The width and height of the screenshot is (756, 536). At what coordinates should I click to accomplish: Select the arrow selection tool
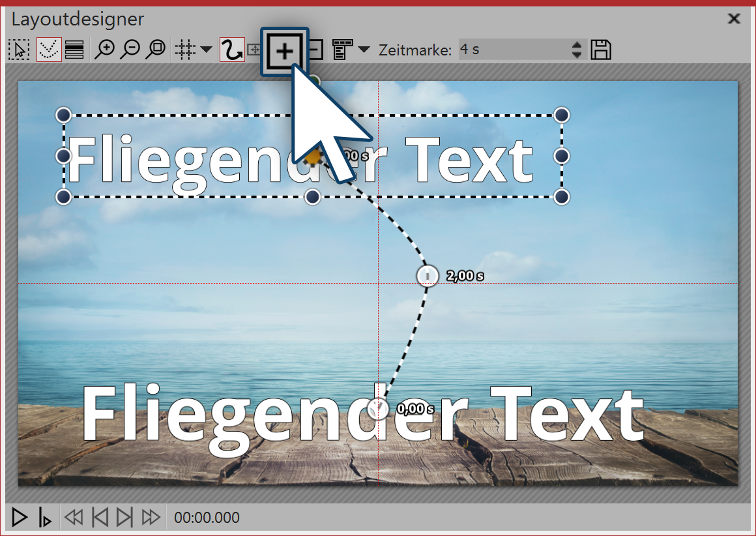tap(19, 49)
